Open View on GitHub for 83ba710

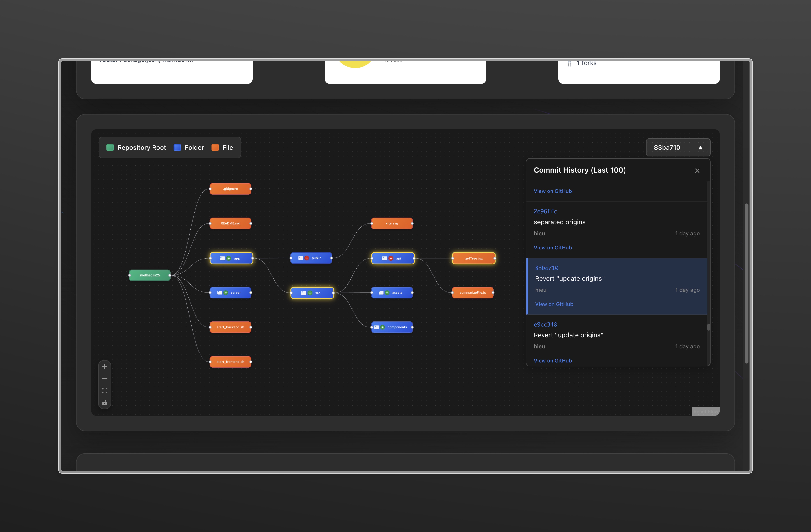point(554,304)
